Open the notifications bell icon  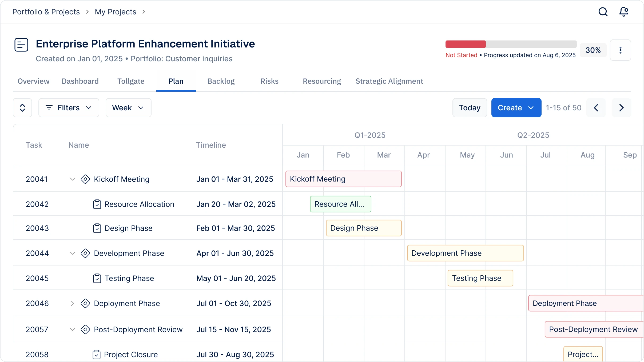tap(624, 12)
